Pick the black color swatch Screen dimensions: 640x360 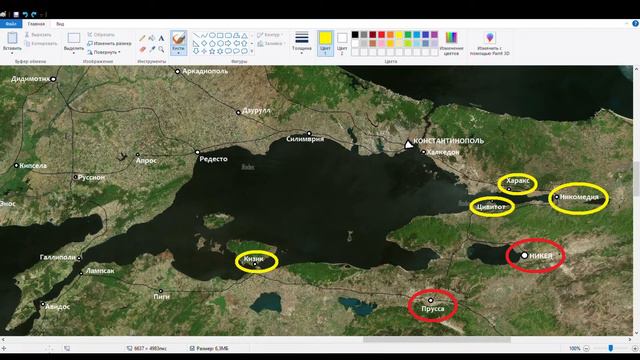[x=355, y=35]
